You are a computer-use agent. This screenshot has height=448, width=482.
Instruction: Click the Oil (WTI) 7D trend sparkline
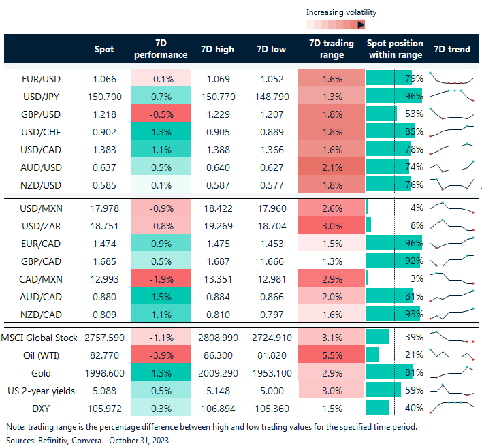pyautogui.click(x=452, y=355)
